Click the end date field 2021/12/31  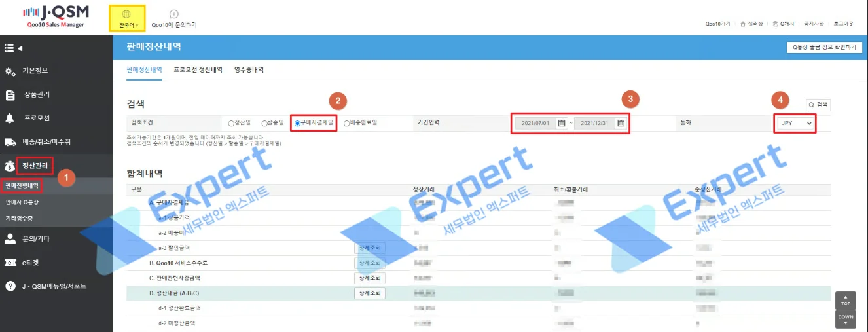point(595,122)
